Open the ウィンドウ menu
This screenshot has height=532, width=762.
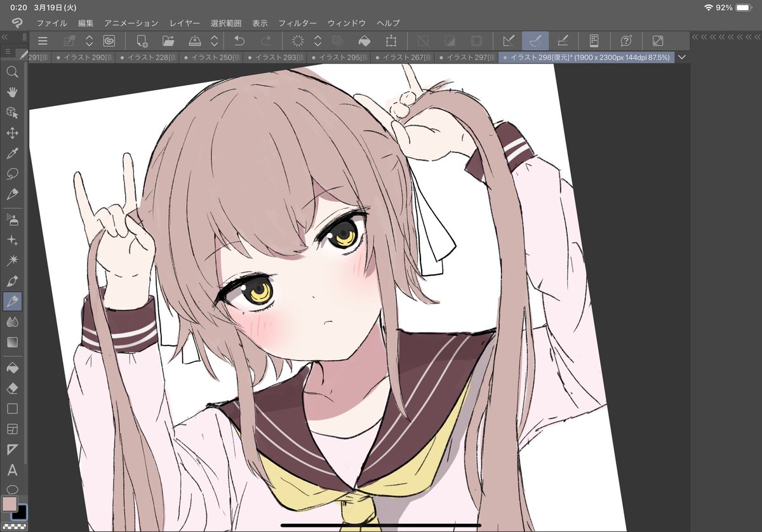point(347,23)
